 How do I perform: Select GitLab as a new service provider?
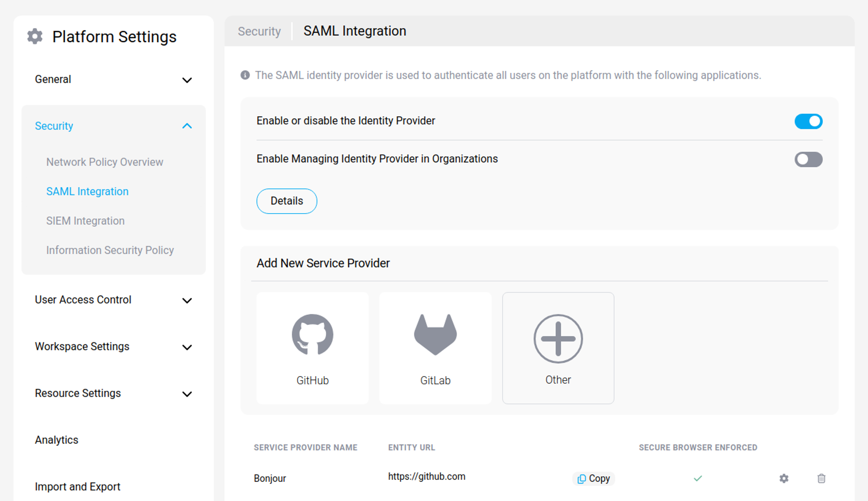pos(435,348)
